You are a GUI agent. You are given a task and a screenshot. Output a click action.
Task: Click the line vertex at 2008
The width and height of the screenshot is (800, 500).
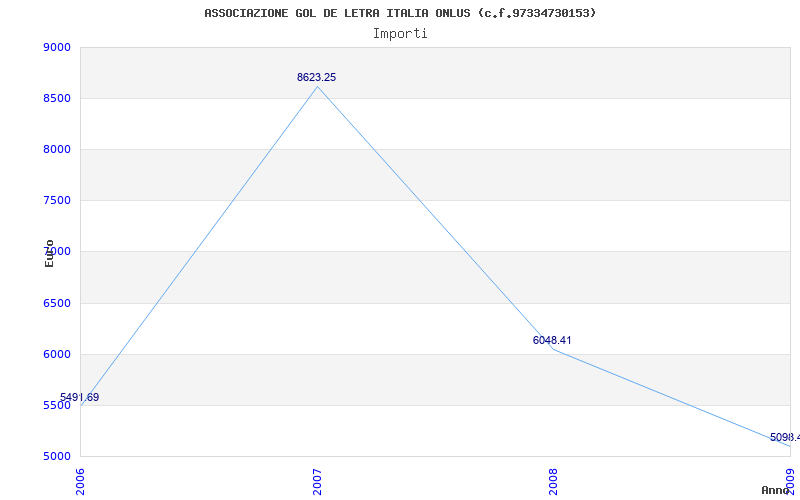click(x=554, y=349)
